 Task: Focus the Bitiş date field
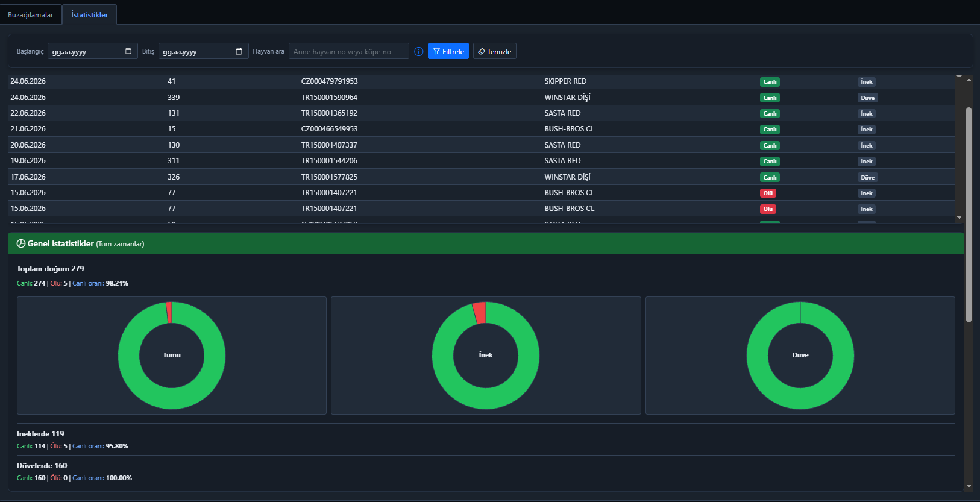(204, 51)
